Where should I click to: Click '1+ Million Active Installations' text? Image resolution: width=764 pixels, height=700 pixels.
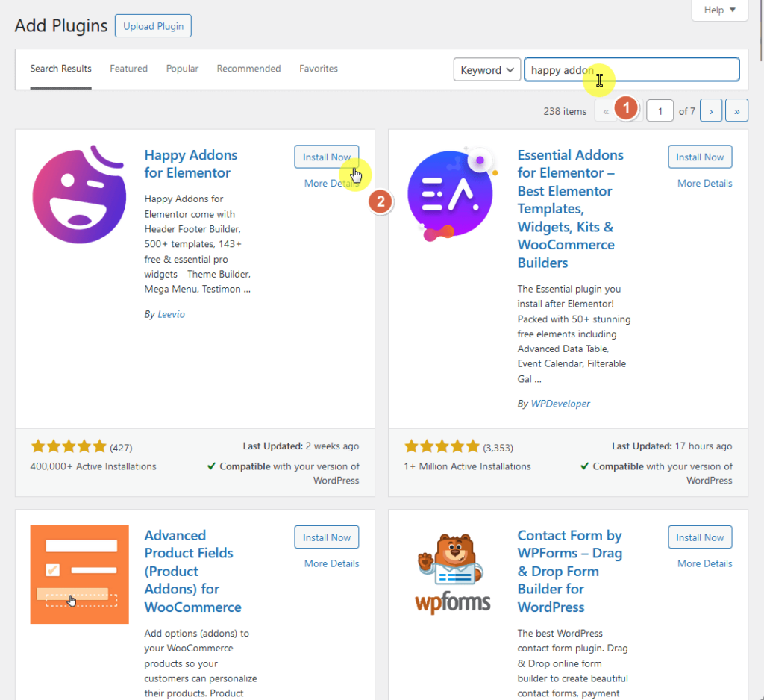467,466
